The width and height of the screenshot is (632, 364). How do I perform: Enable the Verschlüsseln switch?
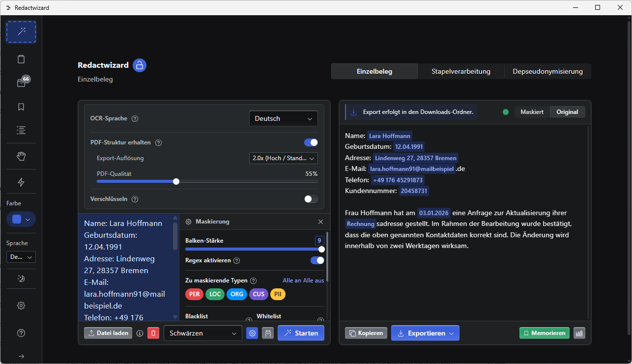tap(311, 199)
